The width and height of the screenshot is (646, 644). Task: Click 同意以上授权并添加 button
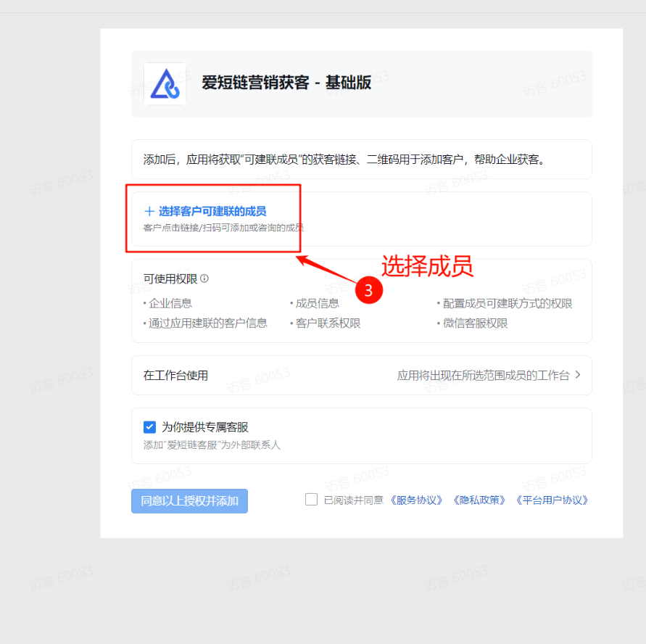click(189, 500)
